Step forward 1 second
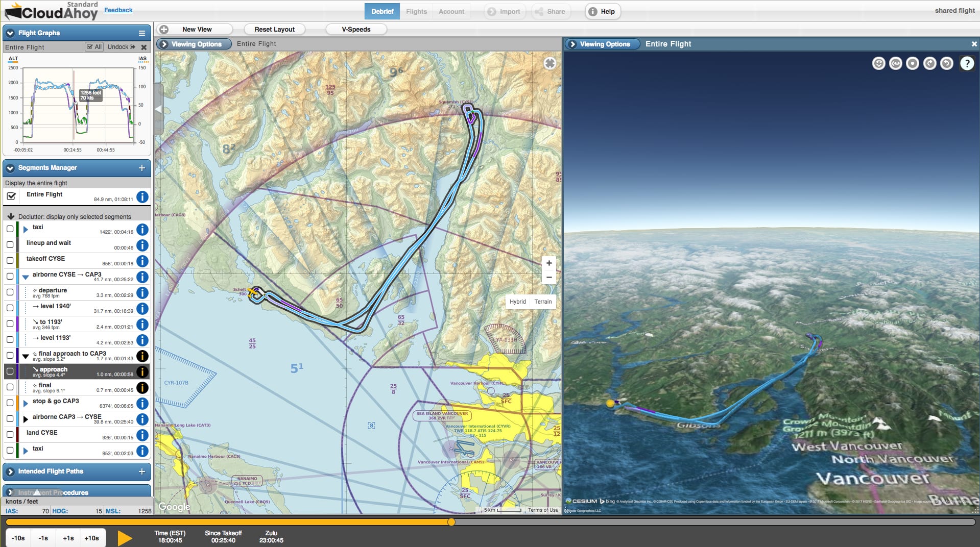980x547 pixels. 68,538
